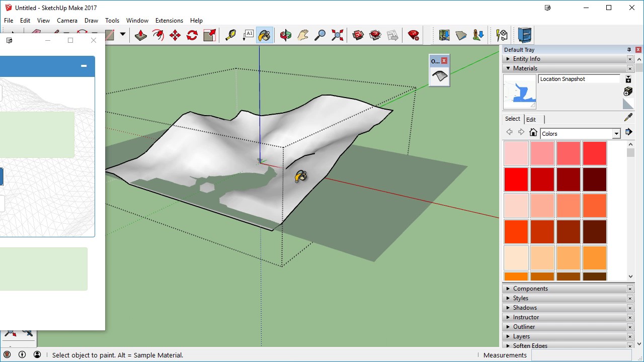
Task: Open the Tools menu
Action: [x=112, y=21]
